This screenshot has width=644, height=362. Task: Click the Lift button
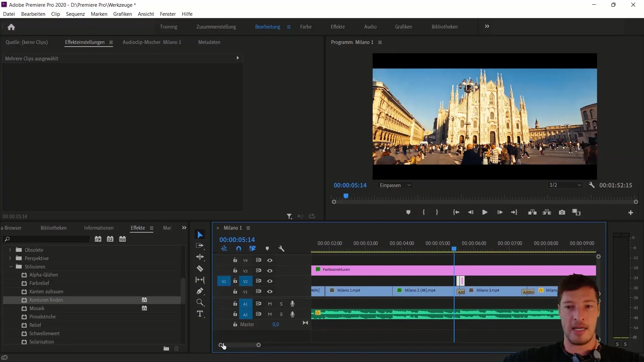coord(532,212)
